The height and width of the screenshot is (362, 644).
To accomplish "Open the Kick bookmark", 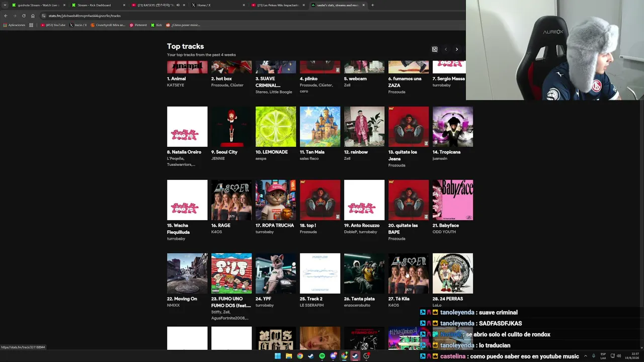I will (x=156, y=25).
